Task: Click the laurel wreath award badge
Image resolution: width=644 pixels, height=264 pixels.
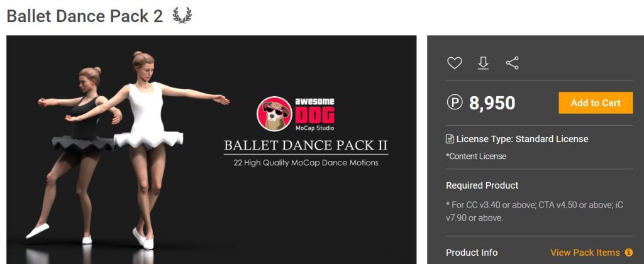Action: [182, 16]
